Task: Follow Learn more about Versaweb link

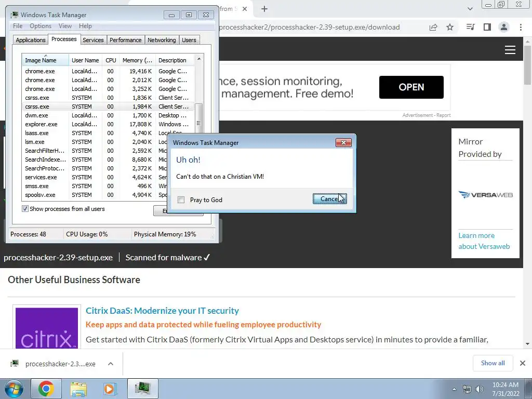Action: pos(484,241)
